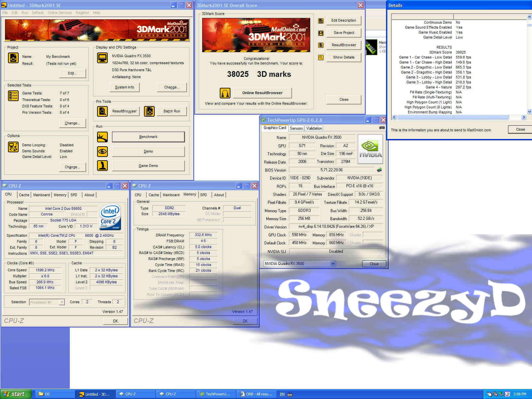Click the Intel Core 2 Duo logo
Screen dimensions: 532x399
(110, 217)
